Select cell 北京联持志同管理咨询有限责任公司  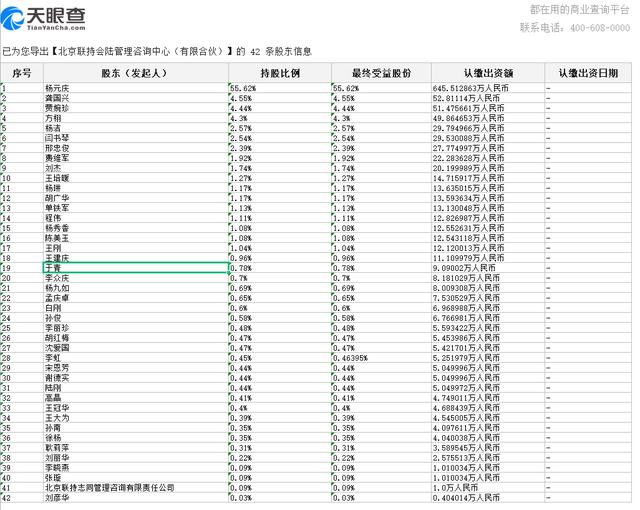click(136, 488)
